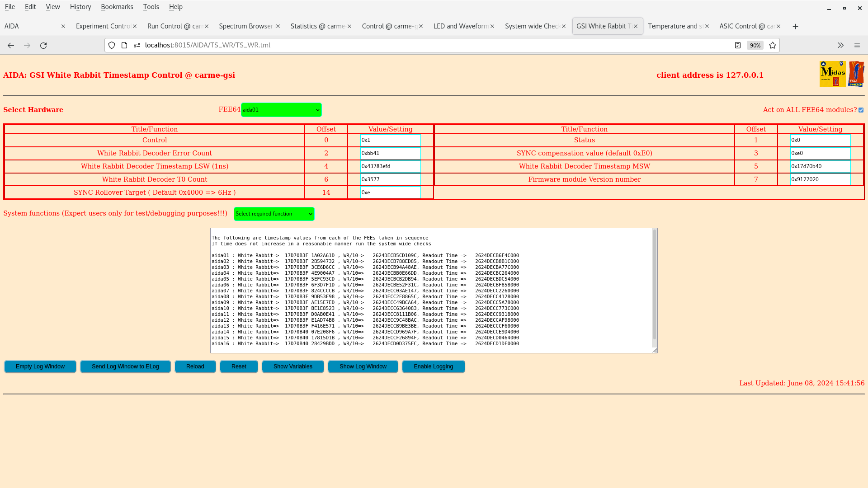This screenshot has width=868, height=488.
Task: Click the TCL powered logo image
Action: point(856,74)
